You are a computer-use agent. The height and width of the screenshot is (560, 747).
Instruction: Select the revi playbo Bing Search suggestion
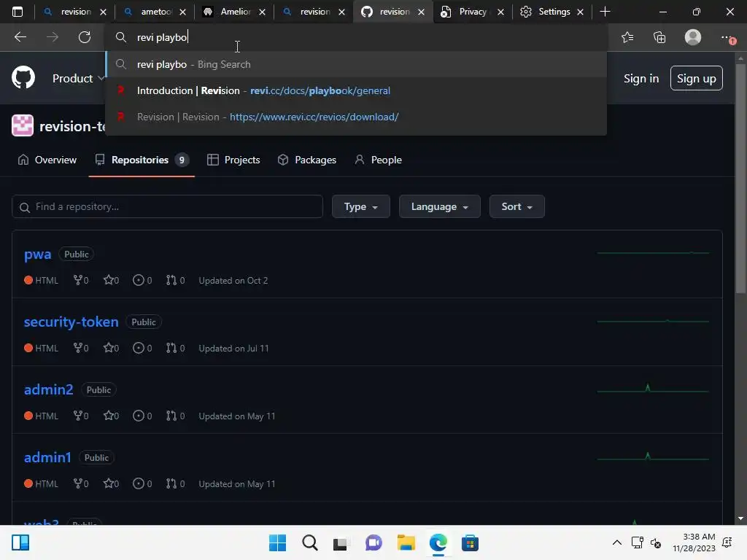(356, 64)
